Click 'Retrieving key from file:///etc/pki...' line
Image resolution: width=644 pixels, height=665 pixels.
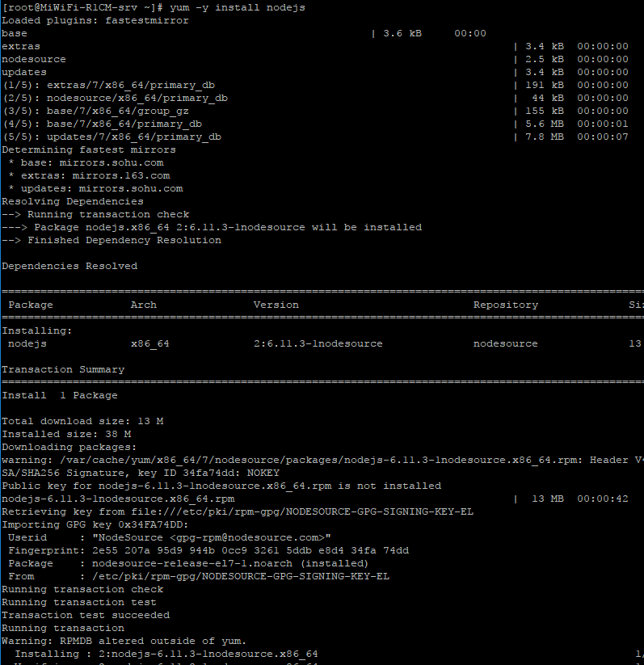[238, 512]
